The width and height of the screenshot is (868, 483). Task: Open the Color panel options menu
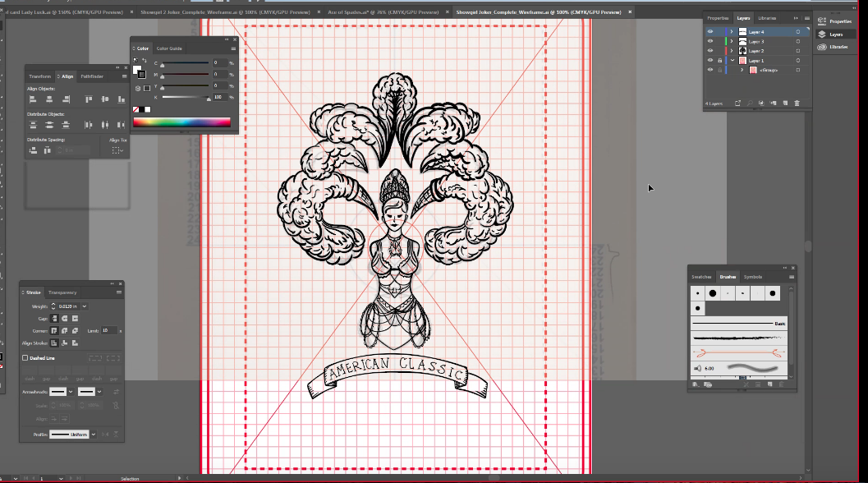pos(233,48)
